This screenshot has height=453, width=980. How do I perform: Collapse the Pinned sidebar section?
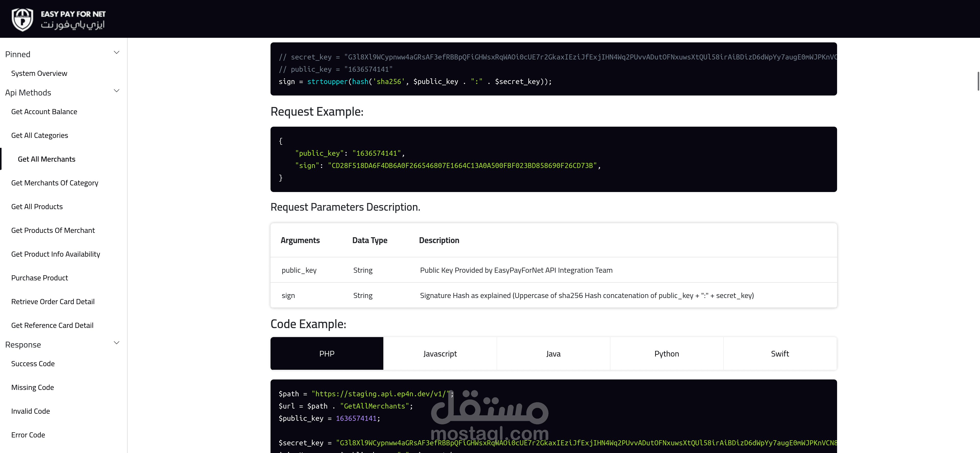coord(116,53)
